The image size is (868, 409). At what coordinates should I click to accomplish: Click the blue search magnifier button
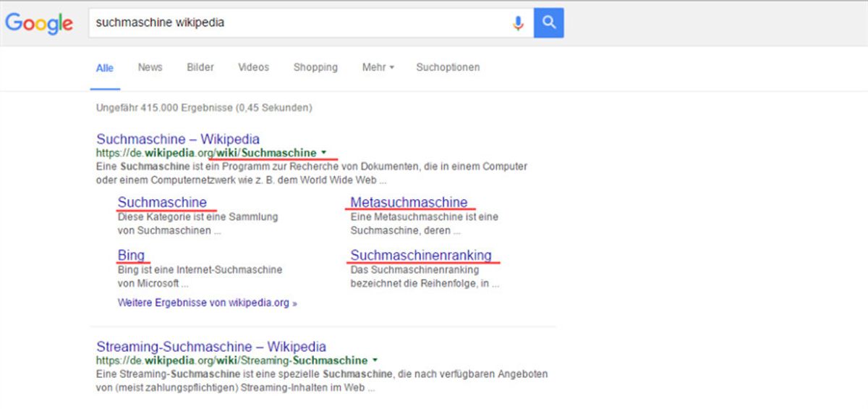click(x=549, y=23)
